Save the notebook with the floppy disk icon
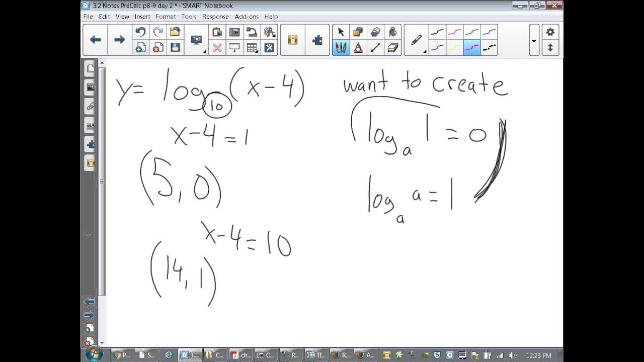The image size is (644, 362). pos(175,48)
